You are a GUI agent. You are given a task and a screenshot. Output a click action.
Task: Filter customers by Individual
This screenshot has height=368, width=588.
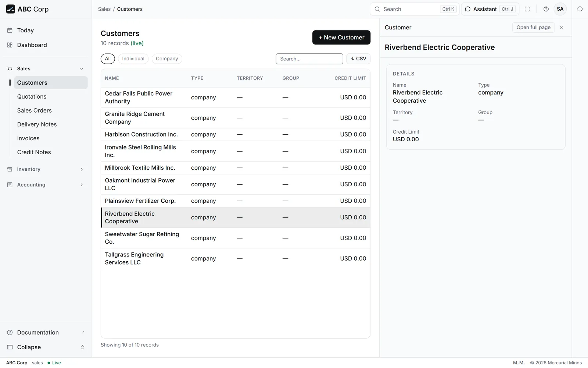tap(133, 59)
